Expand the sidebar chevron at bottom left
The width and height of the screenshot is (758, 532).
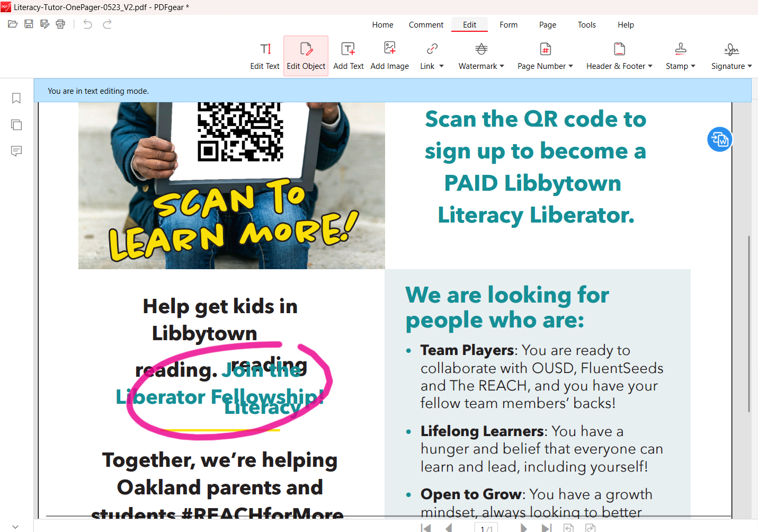click(x=15, y=527)
